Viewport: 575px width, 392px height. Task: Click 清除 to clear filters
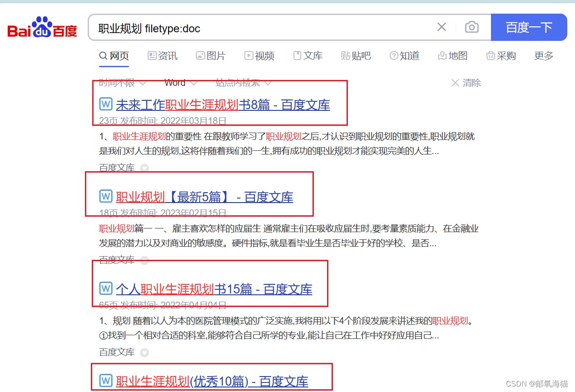tap(466, 83)
